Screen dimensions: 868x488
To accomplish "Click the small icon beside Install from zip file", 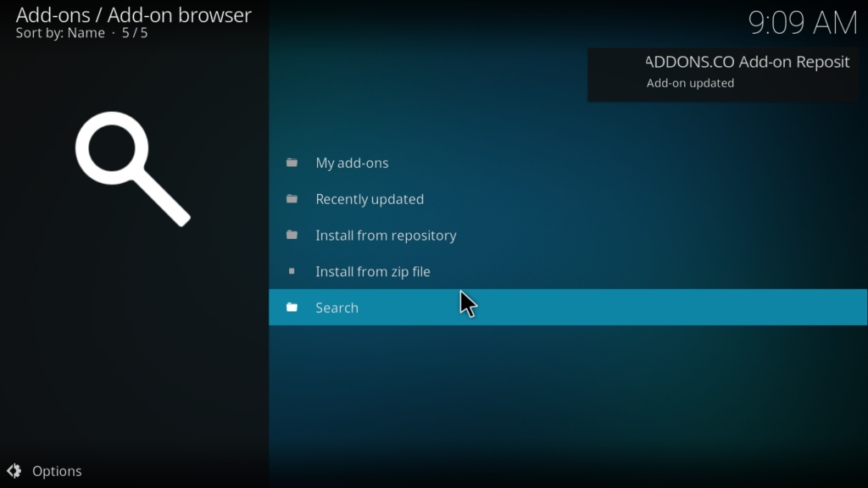I will click(x=292, y=271).
